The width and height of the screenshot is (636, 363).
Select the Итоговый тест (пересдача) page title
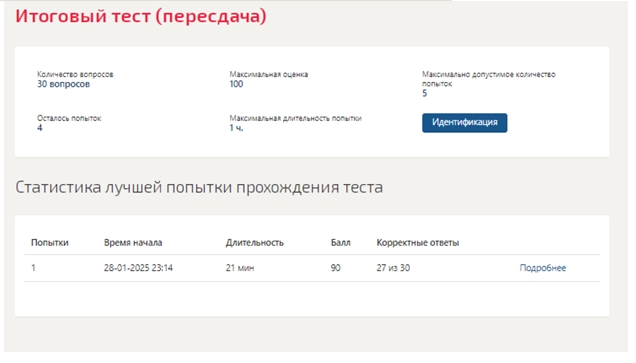coord(141,16)
